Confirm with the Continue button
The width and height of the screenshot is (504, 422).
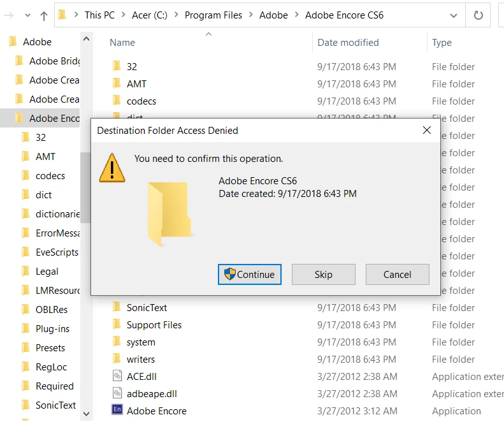click(x=249, y=274)
